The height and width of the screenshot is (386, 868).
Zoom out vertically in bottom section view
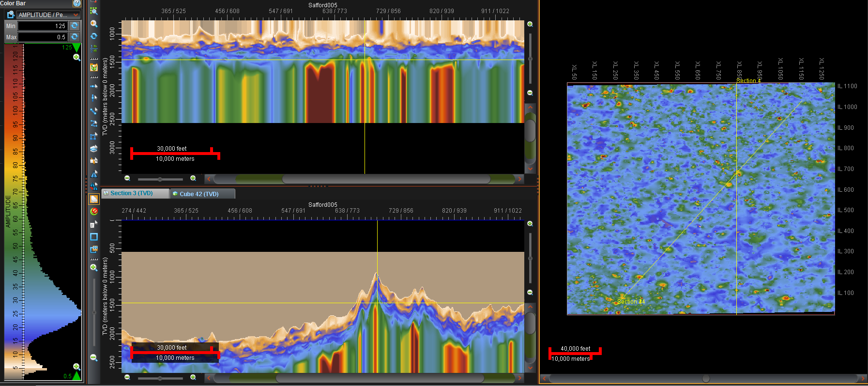pos(530,293)
